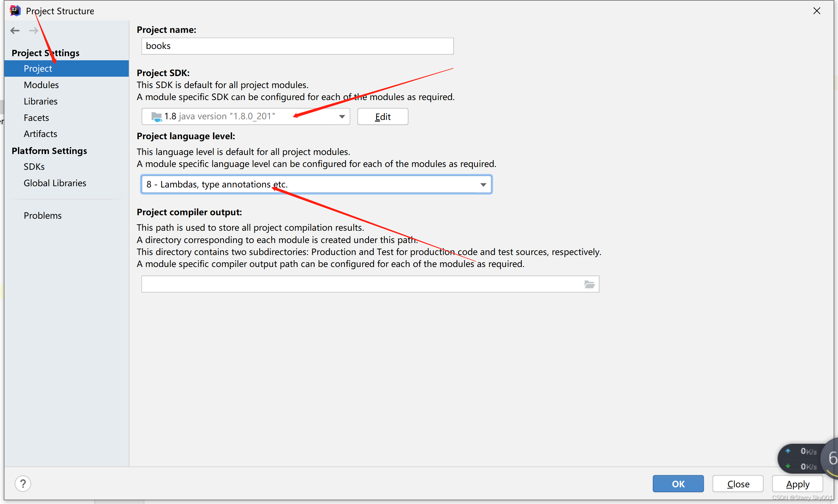Image resolution: width=838 pixels, height=504 pixels.
Task: Click the Edit SDK button
Action: (x=383, y=116)
